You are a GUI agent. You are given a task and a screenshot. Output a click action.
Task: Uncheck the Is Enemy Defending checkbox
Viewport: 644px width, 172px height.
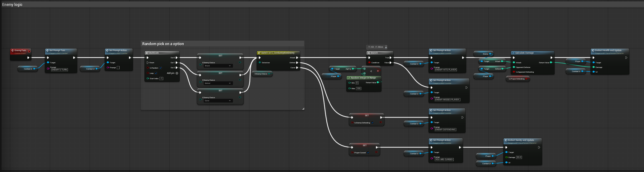pos(372,123)
